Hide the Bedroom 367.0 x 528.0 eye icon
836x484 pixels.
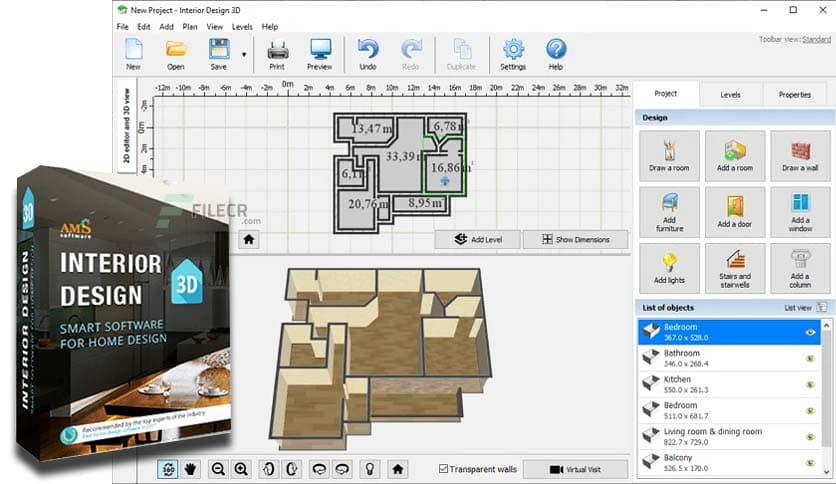pos(810,332)
